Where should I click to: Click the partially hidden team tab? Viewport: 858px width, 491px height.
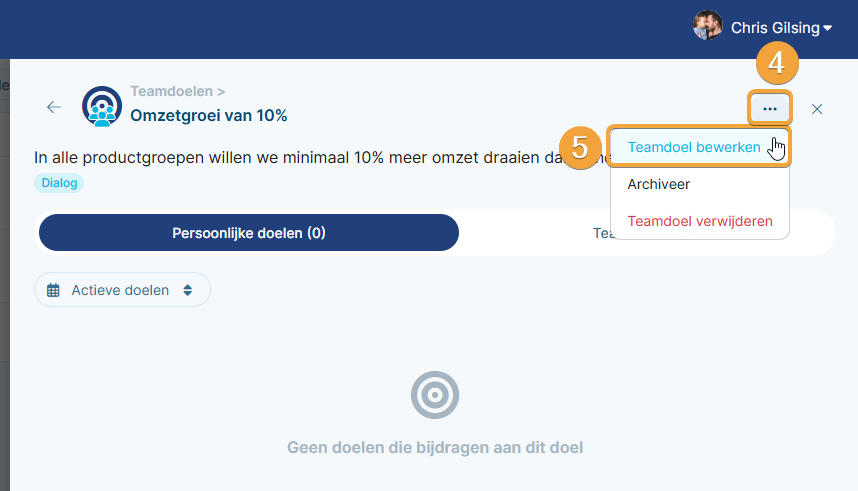coord(601,233)
